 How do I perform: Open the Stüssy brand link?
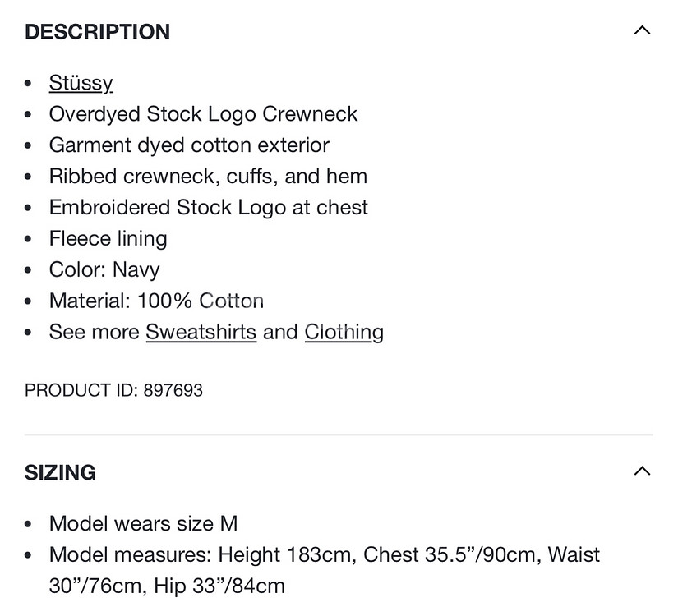click(x=81, y=83)
